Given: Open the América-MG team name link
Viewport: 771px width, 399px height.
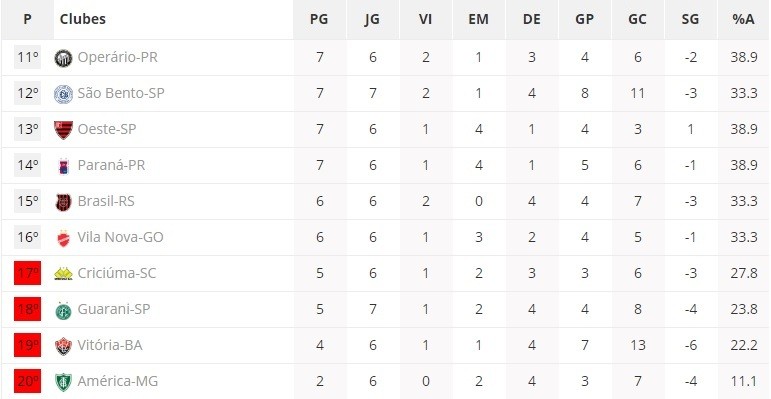Looking at the screenshot, I should click(118, 381).
